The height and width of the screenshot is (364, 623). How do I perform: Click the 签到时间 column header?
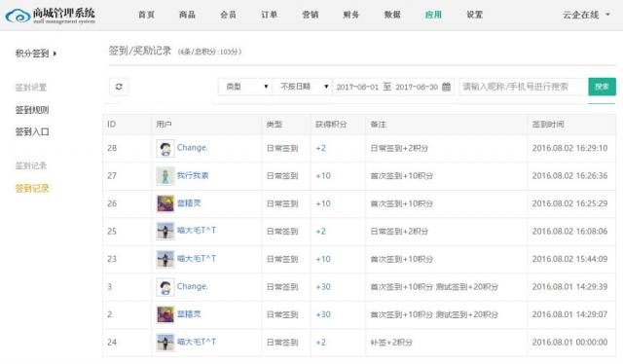coord(548,125)
